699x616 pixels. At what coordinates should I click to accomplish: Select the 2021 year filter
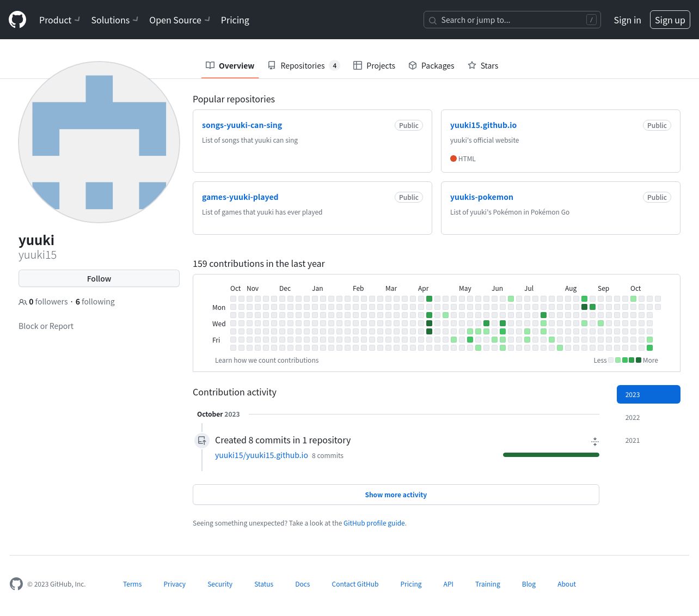click(648, 440)
